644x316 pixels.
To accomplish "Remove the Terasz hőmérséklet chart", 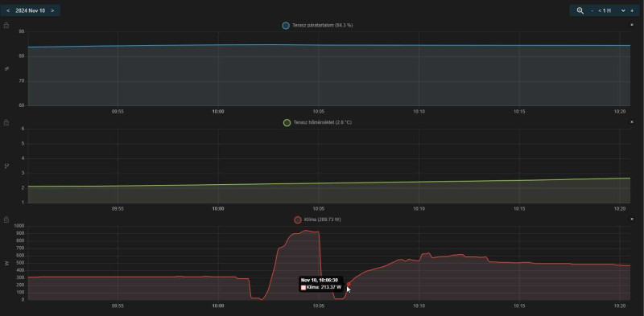I will tap(632, 122).
